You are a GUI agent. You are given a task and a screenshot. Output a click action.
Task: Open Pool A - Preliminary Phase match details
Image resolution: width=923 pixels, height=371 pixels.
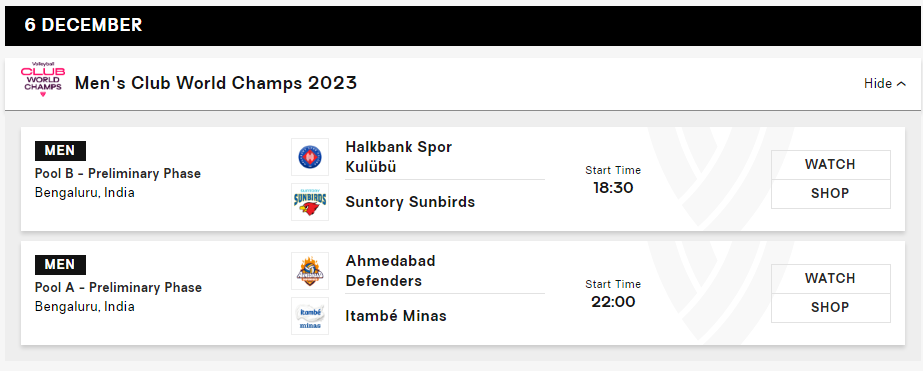click(x=118, y=288)
